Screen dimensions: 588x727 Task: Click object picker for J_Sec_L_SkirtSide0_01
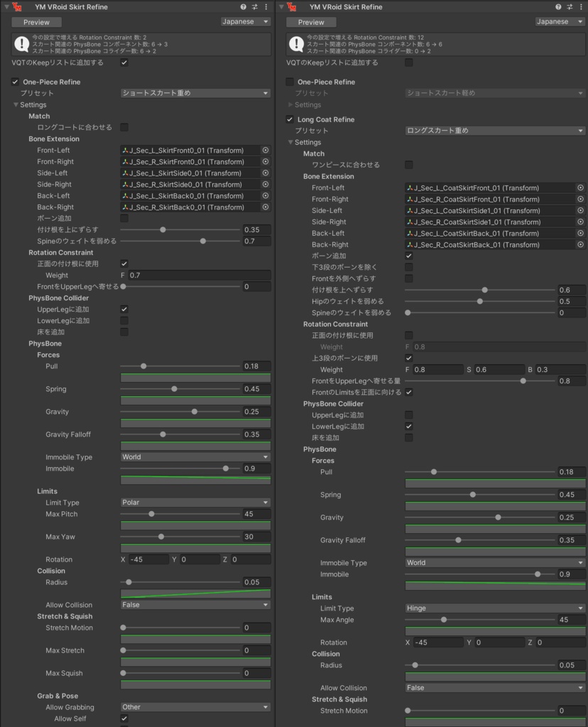click(266, 173)
